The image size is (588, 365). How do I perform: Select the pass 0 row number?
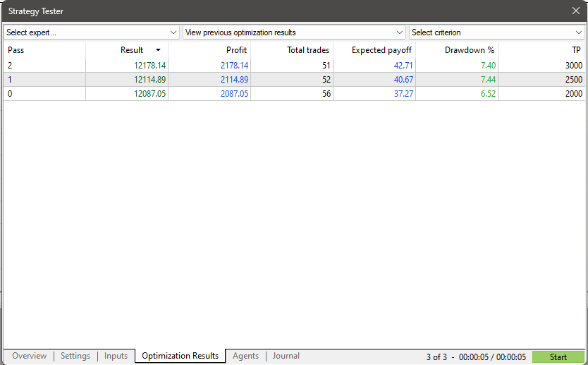click(x=10, y=93)
